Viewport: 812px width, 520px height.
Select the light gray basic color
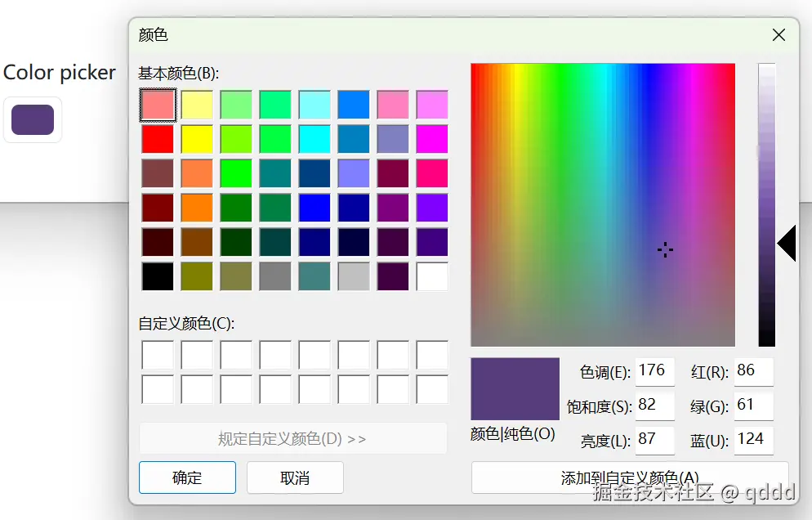click(x=354, y=276)
